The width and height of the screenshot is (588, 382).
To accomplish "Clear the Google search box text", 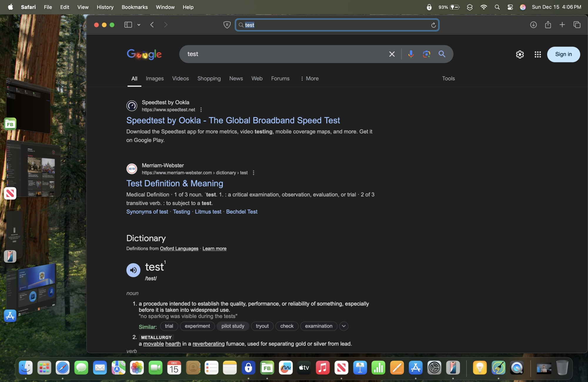I will [x=392, y=54].
